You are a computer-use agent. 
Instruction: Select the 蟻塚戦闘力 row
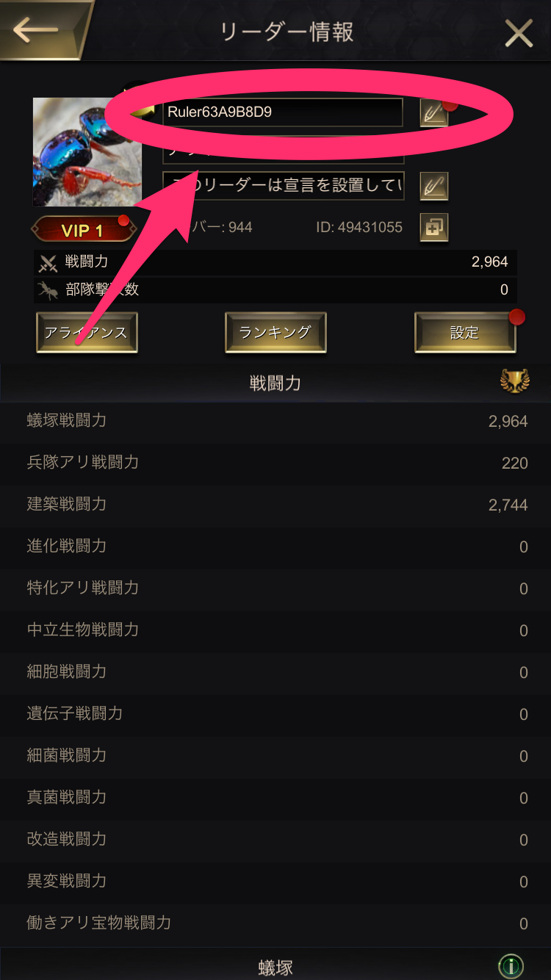(275, 422)
